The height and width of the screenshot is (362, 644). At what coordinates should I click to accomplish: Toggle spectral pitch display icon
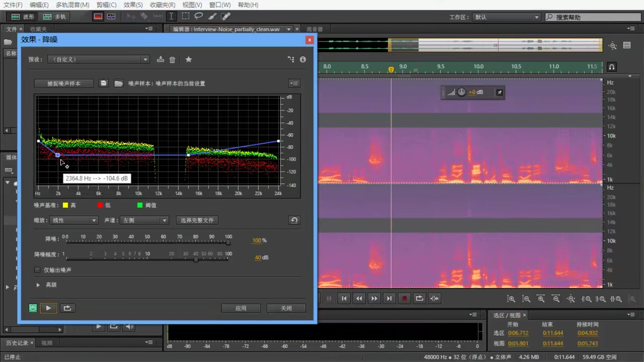click(111, 16)
